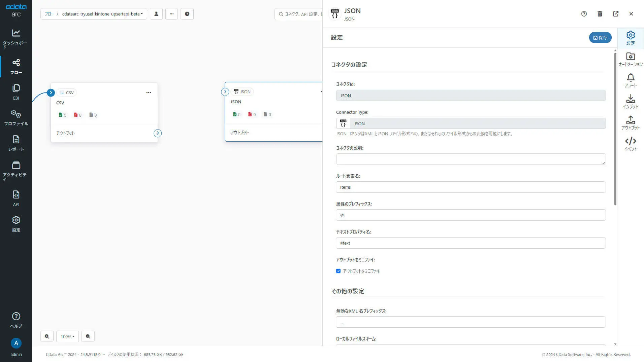Close the JSON settings panel
644x362 pixels.
coord(631,14)
